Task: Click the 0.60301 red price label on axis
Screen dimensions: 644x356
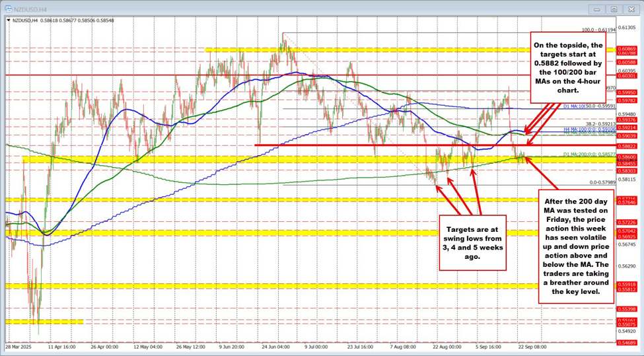Action: [626, 76]
